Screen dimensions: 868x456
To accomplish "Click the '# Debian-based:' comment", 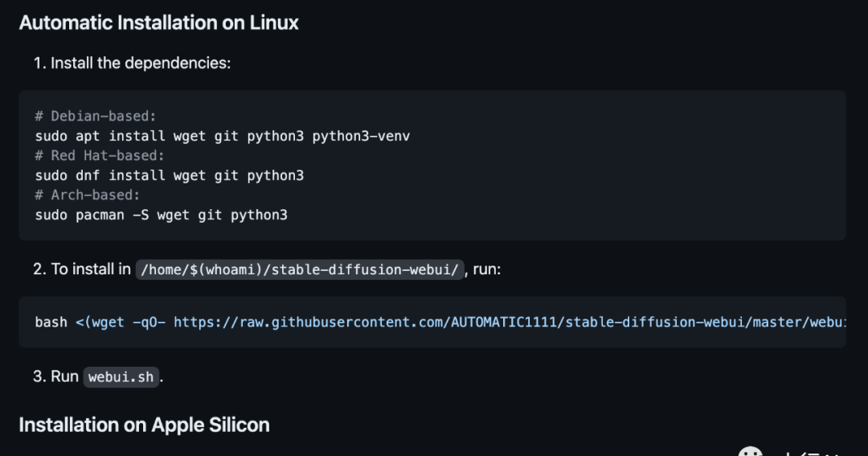I will point(95,116).
